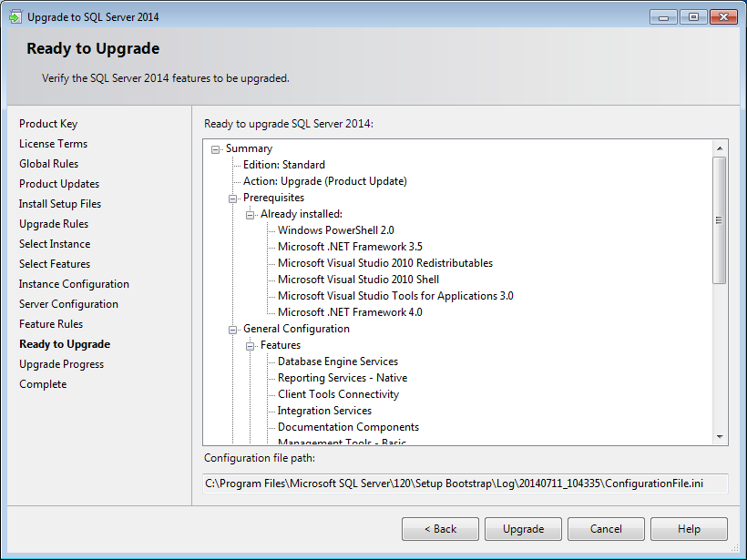The image size is (747, 560).
Task: Collapse the Already installed node
Action: tap(251, 215)
